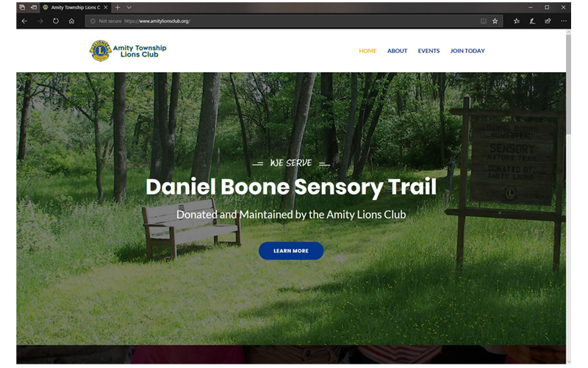Go to the browser home page icon
The image size is (588, 368).
point(71,21)
